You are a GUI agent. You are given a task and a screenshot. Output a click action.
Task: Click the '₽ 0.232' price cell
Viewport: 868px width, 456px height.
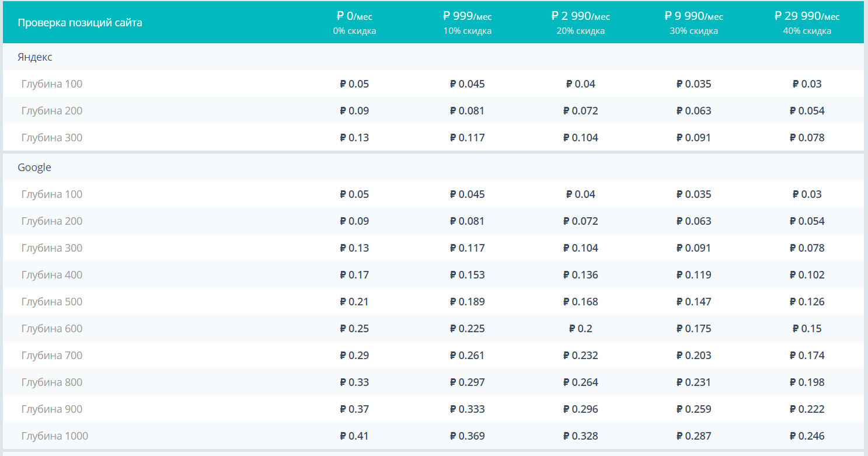pyautogui.click(x=581, y=356)
